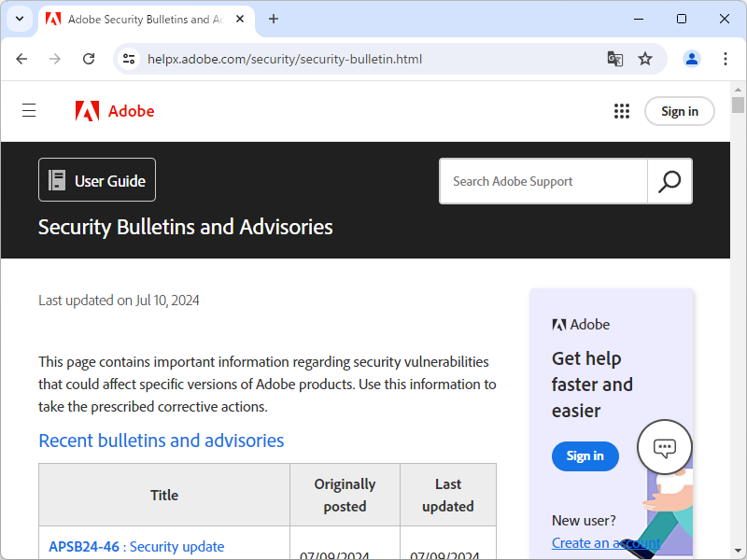
Task: Open the Adobe hamburger navigation menu
Action: point(29,111)
